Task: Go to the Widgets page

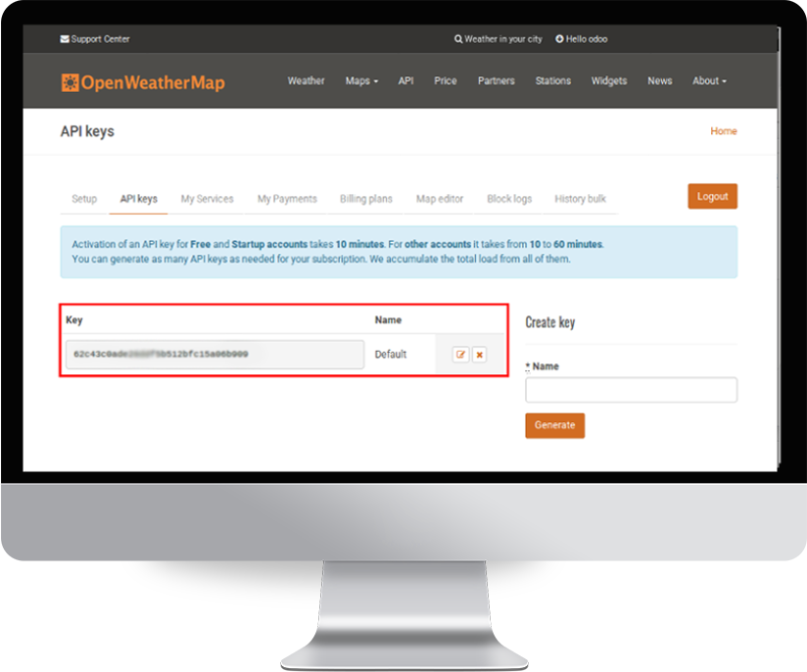Action: coord(609,81)
